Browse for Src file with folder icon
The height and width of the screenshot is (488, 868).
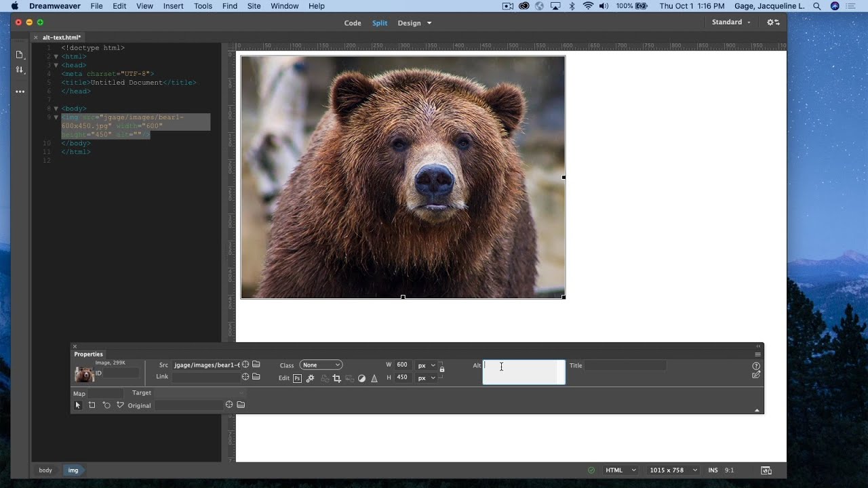coord(256,365)
